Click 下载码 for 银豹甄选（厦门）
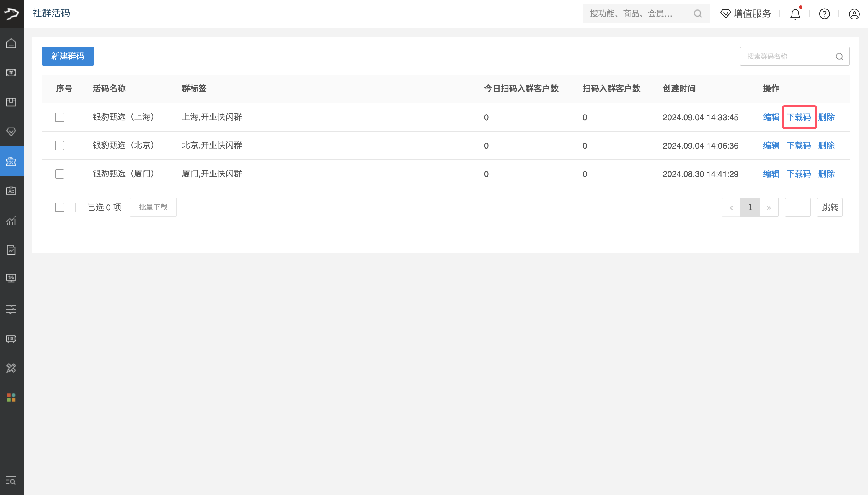 (799, 174)
